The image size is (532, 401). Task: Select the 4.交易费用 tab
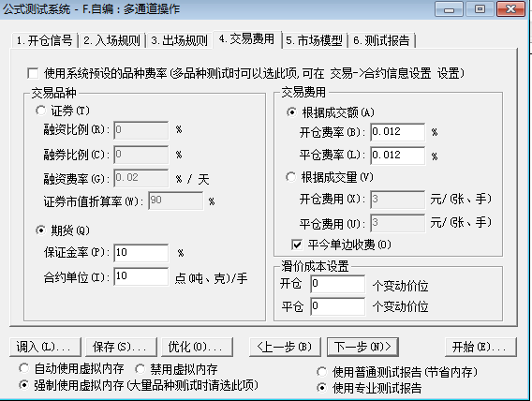pos(246,39)
